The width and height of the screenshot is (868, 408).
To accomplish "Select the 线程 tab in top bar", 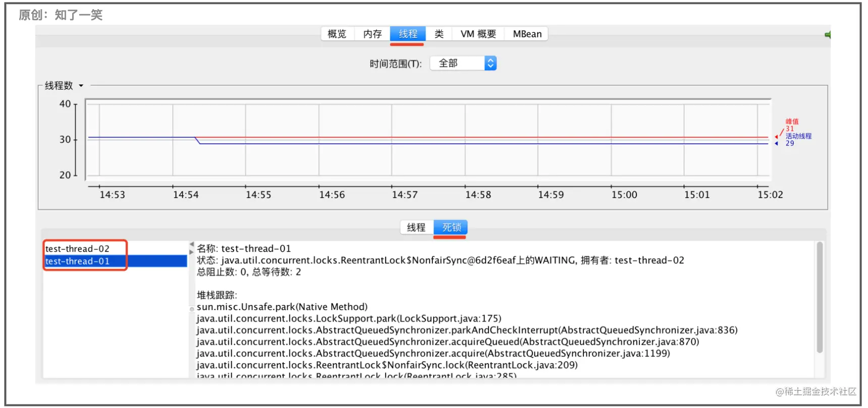I will point(408,34).
